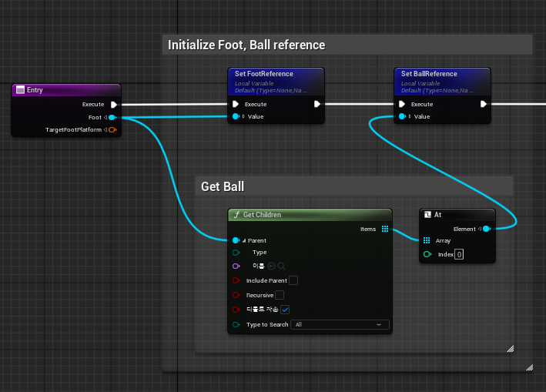546x392 pixels.
Task: Click the Entry node Execute output pin
Action: point(113,104)
